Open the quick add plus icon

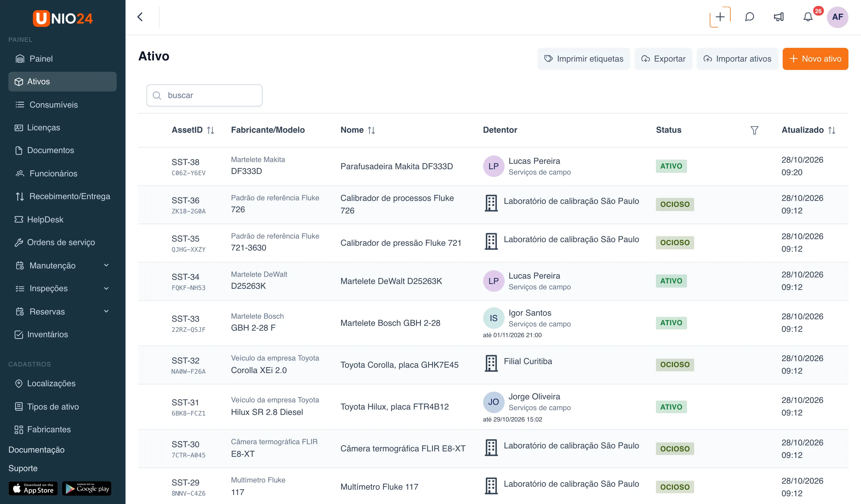(x=720, y=17)
